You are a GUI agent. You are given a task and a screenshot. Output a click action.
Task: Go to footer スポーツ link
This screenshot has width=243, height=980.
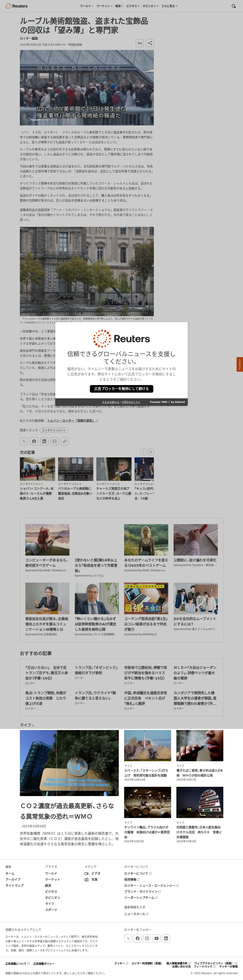click(x=51, y=910)
